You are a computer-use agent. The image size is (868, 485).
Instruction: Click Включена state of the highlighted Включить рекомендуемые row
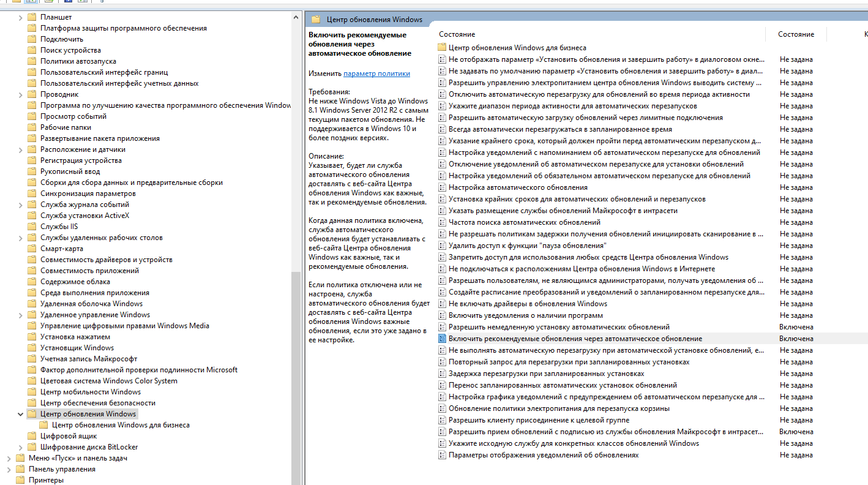coord(796,339)
